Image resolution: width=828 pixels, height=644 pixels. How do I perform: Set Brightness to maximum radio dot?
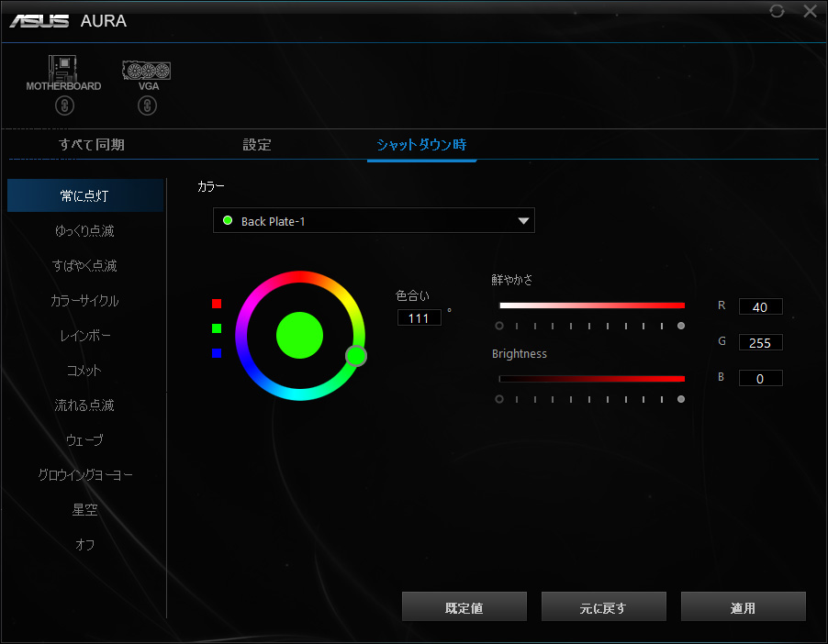click(681, 399)
